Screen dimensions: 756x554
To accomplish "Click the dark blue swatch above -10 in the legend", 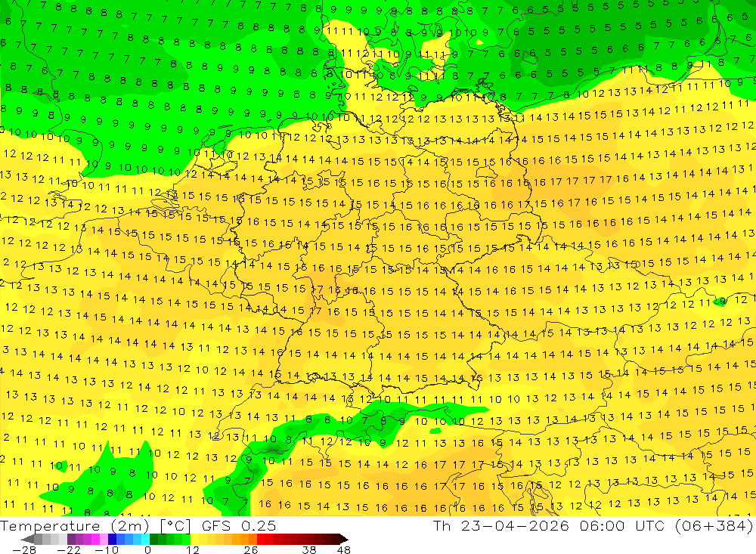I will pyautogui.click(x=112, y=539).
